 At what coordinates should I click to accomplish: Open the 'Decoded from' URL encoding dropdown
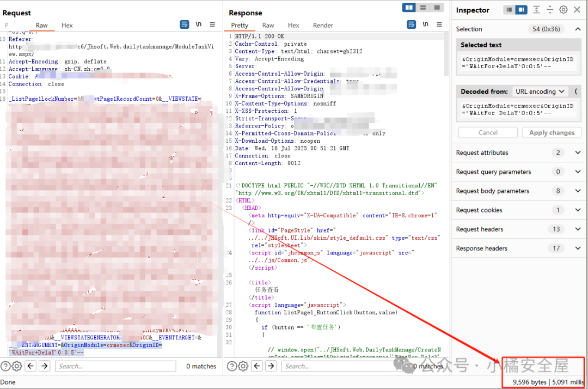541,92
